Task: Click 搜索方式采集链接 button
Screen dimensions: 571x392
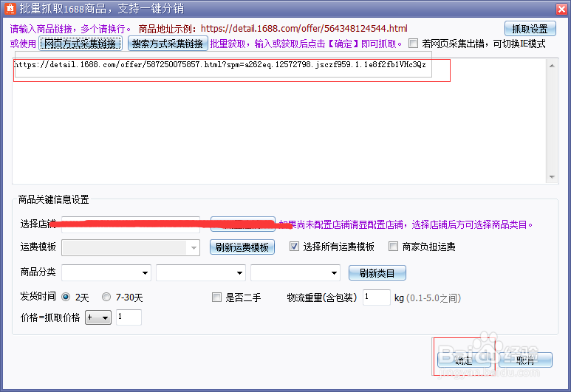Action: [168, 44]
